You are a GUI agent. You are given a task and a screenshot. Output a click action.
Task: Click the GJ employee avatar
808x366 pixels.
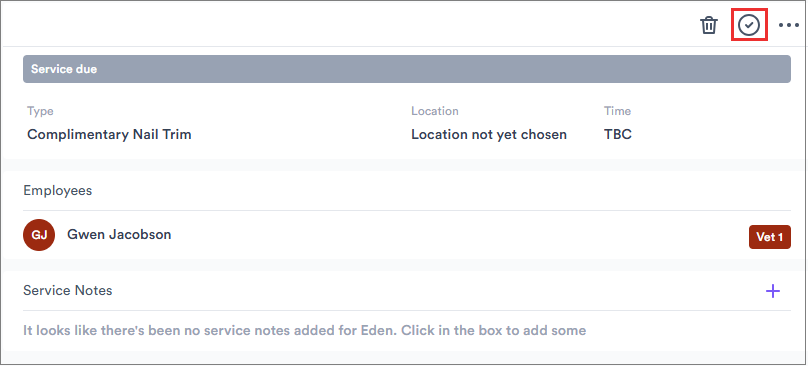(39, 235)
